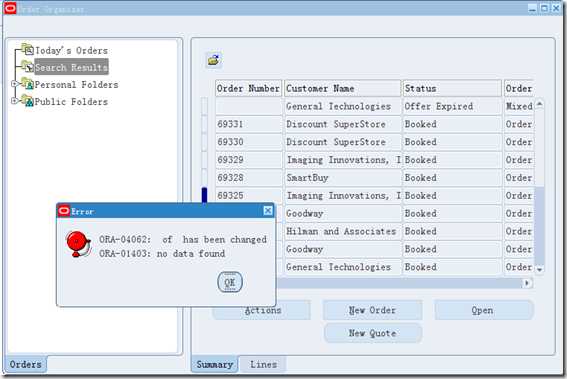567x379 pixels.
Task: Click the Personal Folders label
Action: [x=76, y=85]
